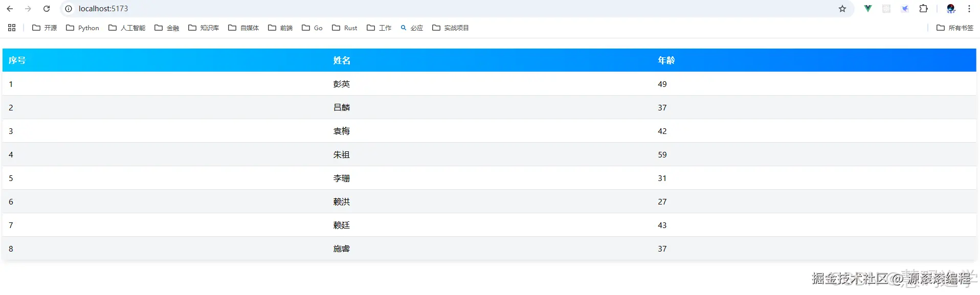
Task: Click age value 37 in 施睿 row
Action: pyautogui.click(x=662, y=248)
